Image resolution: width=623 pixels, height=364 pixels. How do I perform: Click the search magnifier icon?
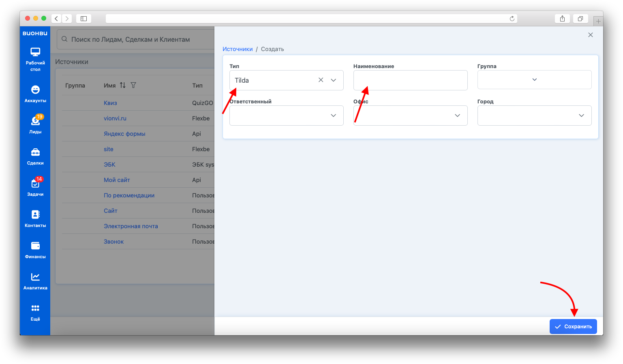click(x=64, y=39)
